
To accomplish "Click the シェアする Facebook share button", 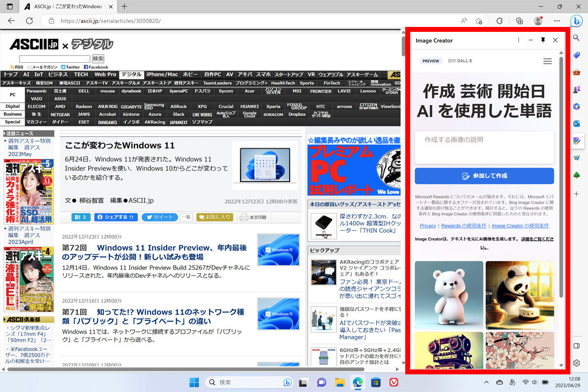I will tap(116, 217).
